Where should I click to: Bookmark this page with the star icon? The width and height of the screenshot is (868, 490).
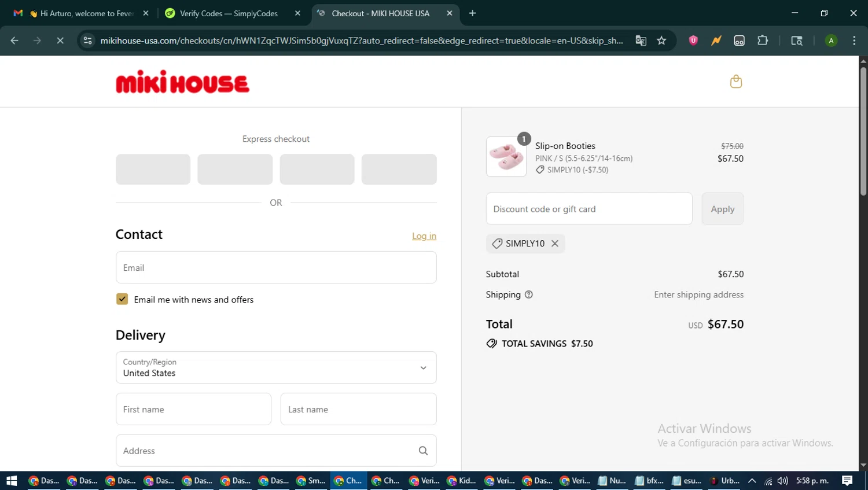[661, 40]
